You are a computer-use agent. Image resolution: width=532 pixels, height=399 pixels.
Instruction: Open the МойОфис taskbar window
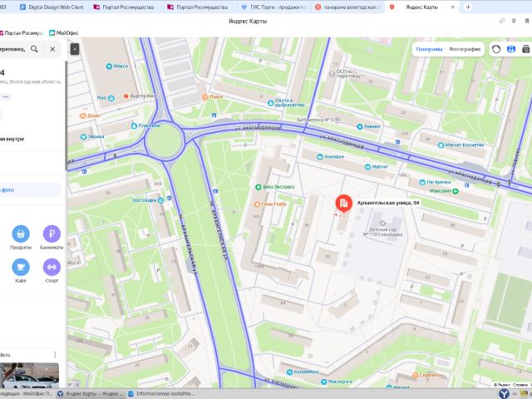point(27,394)
